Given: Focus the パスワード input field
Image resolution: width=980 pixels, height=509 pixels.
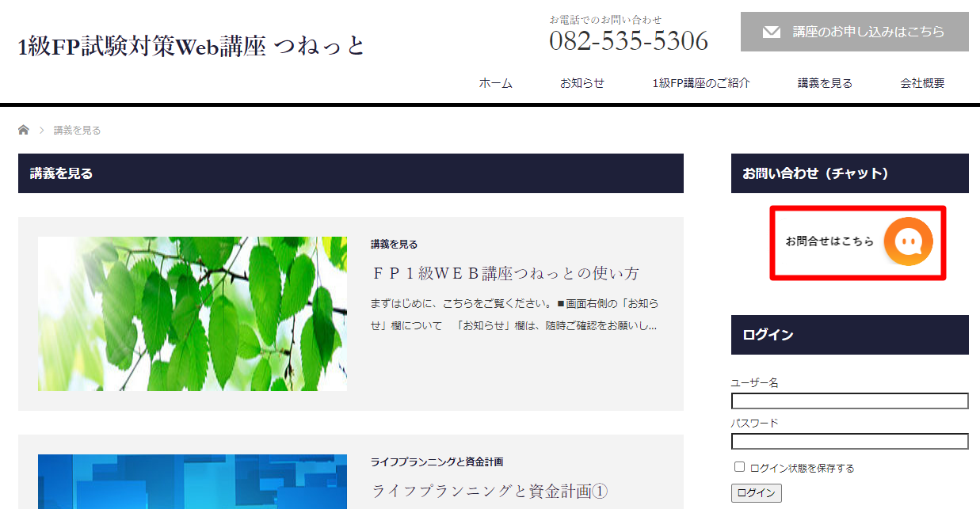Looking at the screenshot, I should (x=849, y=441).
